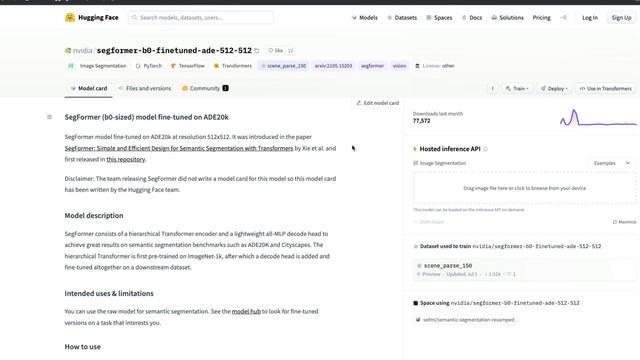Click the Intended uses & limitations heading
640x360 pixels.
(x=109, y=293)
